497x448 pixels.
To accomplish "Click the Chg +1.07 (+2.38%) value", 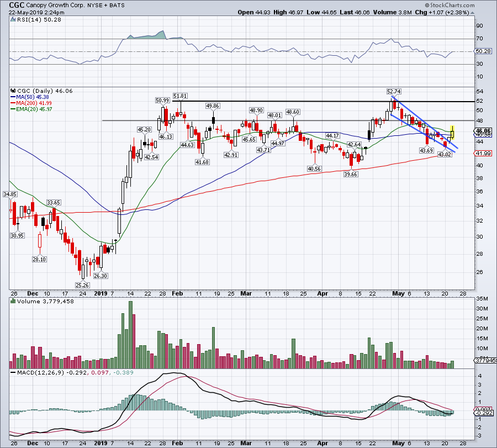I will (x=442, y=12).
